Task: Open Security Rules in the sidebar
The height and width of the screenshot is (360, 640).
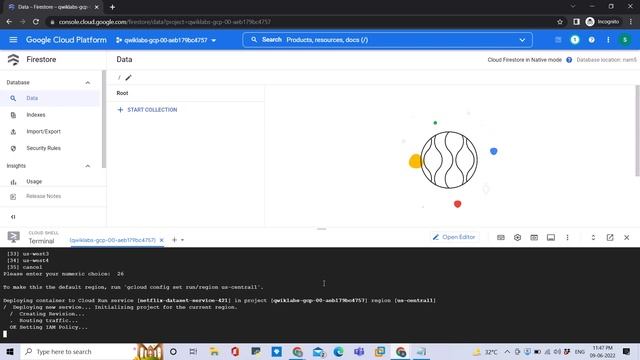Action: click(x=43, y=148)
